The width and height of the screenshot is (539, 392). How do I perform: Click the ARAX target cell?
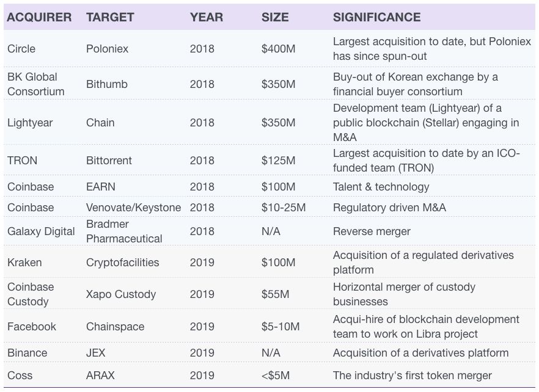pyautogui.click(x=100, y=376)
